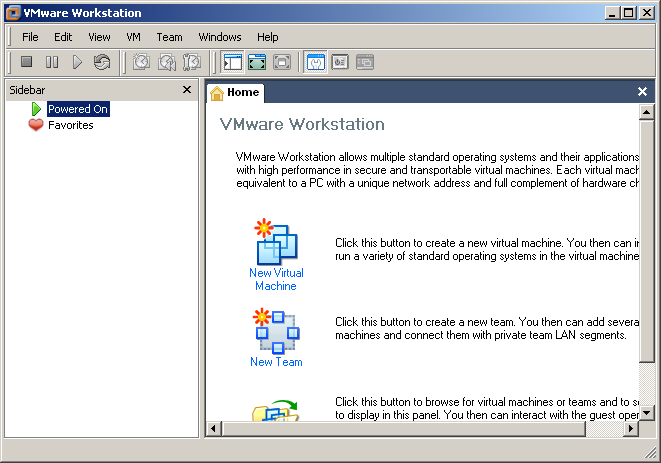Click the New Team icon
Screen dimensions: 661x463
coord(276,331)
